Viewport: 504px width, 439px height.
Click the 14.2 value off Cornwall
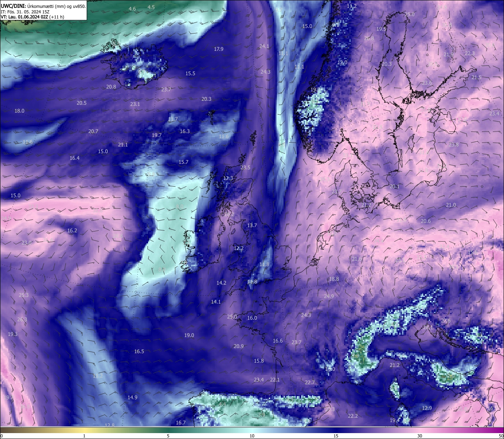click(x=221, y=283)
